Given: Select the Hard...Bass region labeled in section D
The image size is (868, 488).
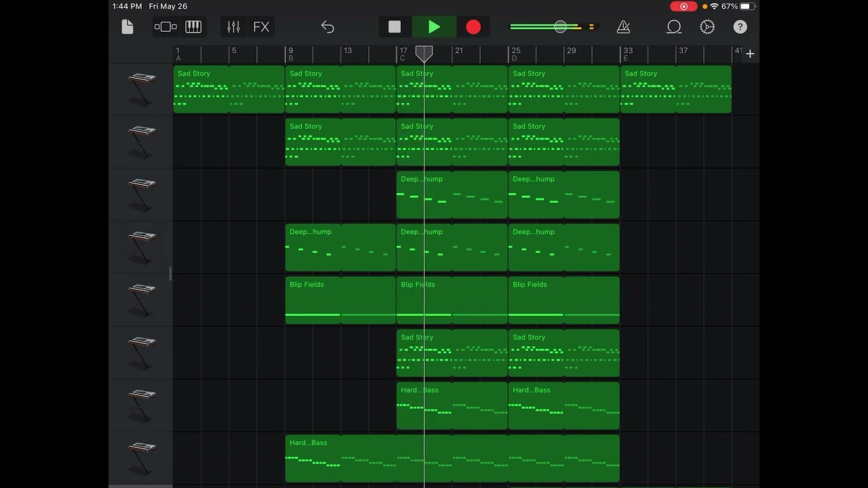Looking at the screenshot, I should (564, 406).
